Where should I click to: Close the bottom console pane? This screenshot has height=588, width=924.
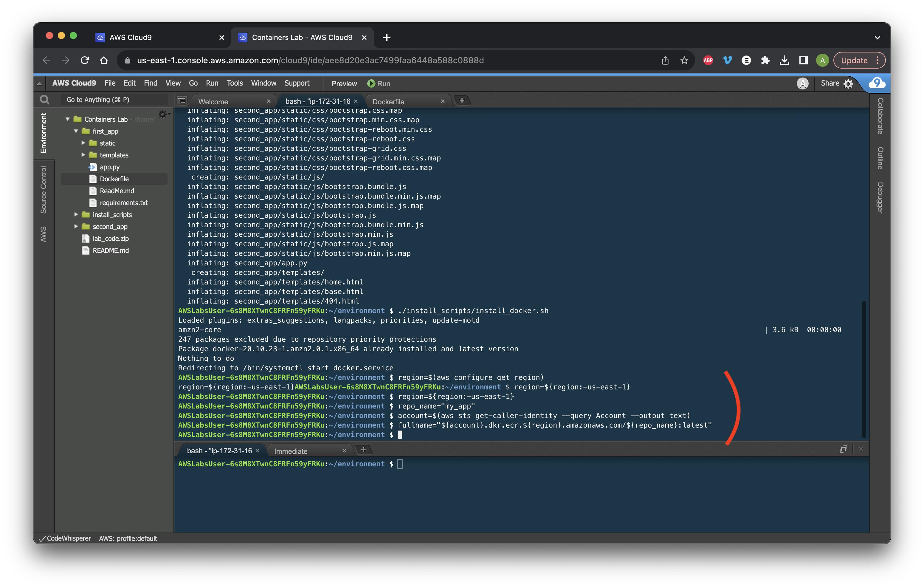coord(861,449)
